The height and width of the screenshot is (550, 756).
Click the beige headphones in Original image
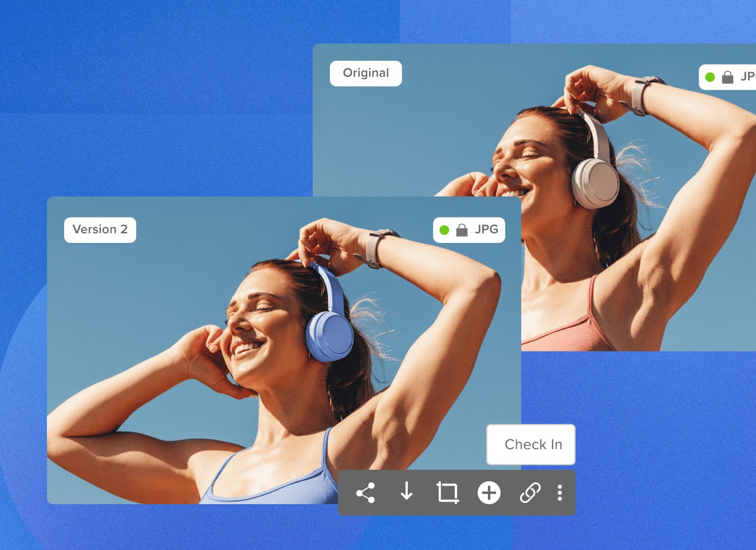[596, 182]
